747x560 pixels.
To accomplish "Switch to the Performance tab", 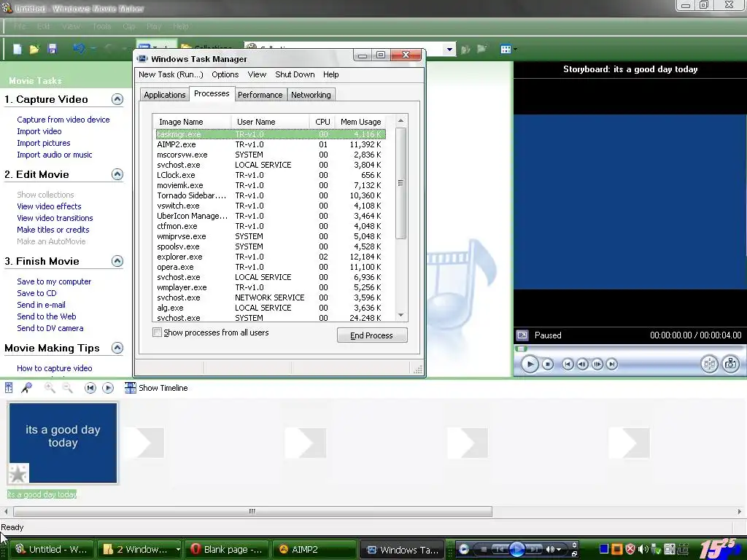I will click(260, 95).
